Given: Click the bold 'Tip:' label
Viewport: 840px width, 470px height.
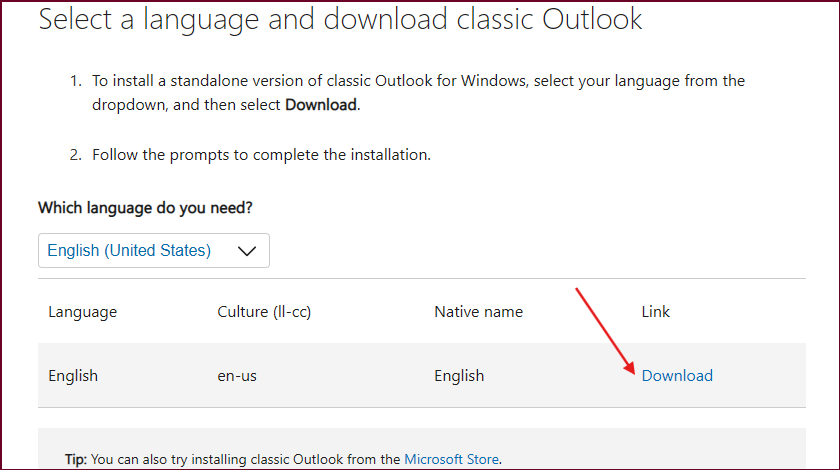Looking at the screenshot, I should click(76, 459).
